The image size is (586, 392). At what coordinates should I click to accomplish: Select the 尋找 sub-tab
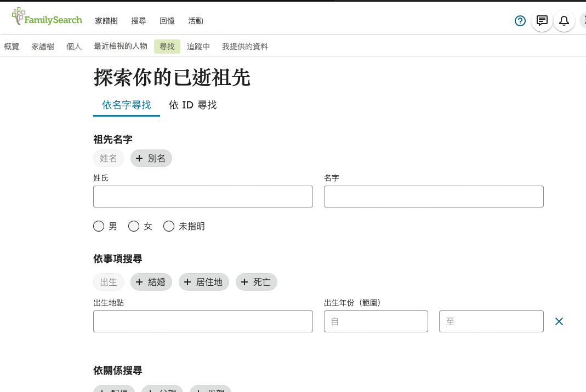[167, 47]
